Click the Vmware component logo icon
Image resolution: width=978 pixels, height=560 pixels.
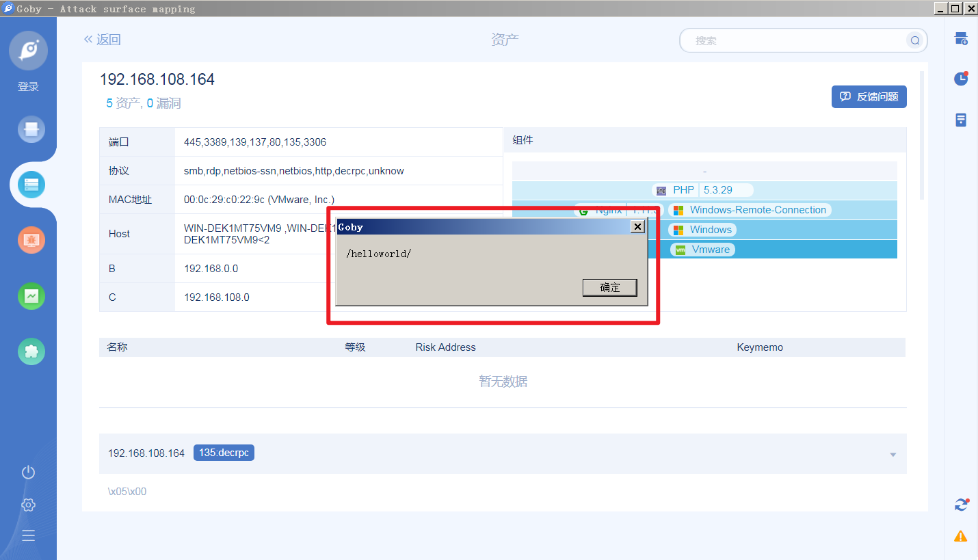click(680, 250)
